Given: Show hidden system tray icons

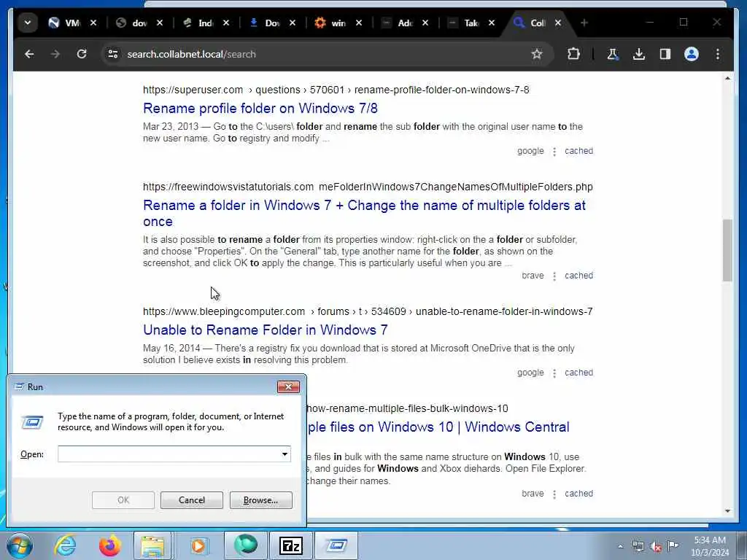Looking at the screenshot, I should click(620, 546).
